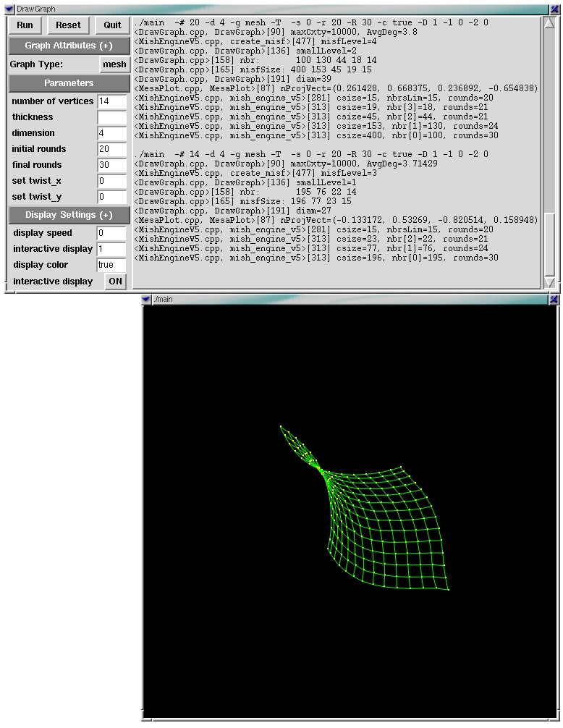Close the DrawGraph window
The image size is (563, 728).
554,9
